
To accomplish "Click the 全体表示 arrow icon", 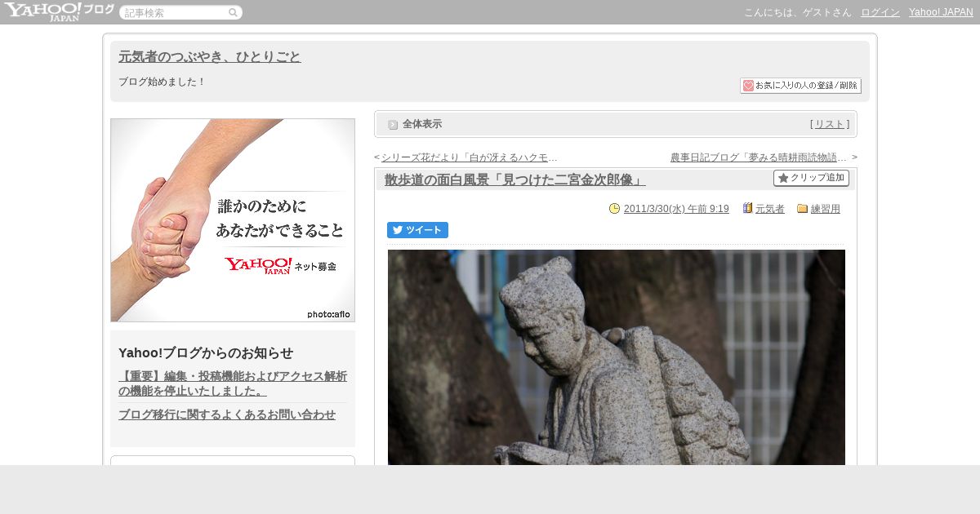I will 393,124.
